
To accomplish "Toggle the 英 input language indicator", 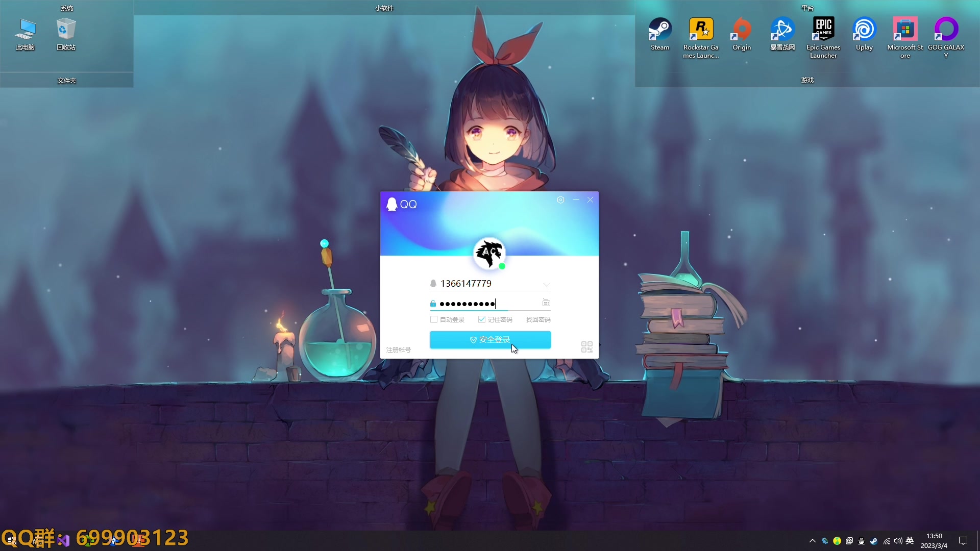I will click(910, 541).
